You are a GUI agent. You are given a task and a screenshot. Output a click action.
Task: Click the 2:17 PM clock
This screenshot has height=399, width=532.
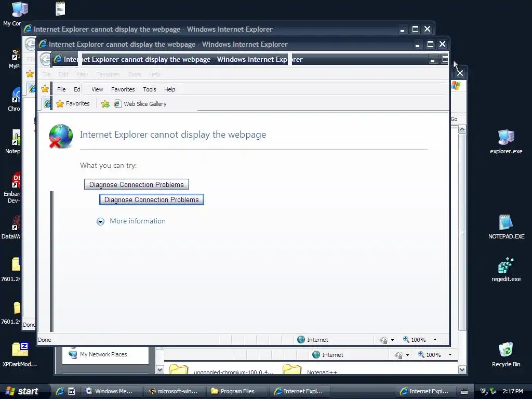point(513,391)
